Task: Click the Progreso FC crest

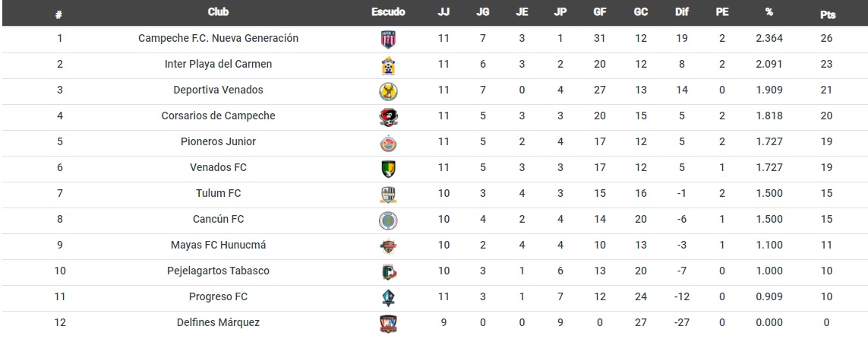Action: tap(388, 298)
